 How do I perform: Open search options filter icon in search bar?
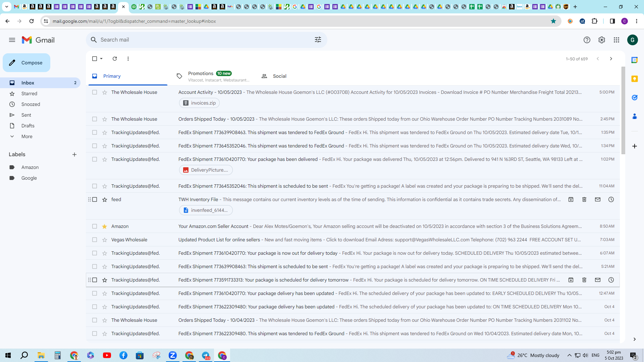click(x=318, y=40)
